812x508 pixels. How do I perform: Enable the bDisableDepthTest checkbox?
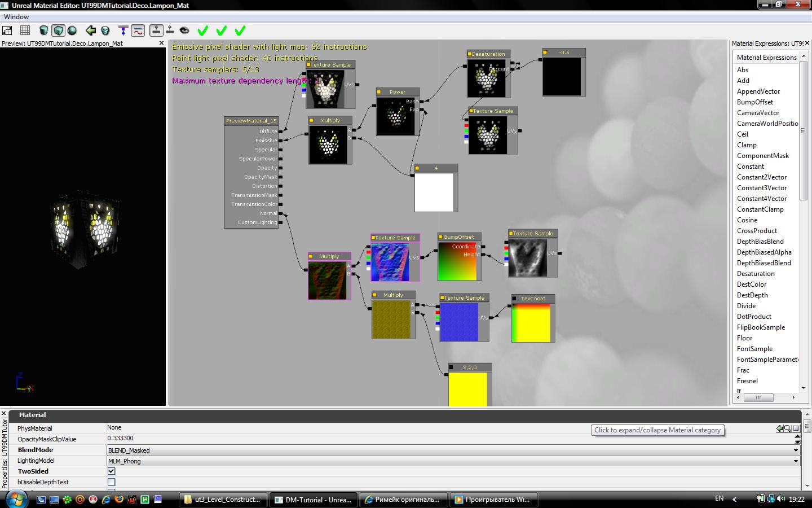(x=111, y=482)
